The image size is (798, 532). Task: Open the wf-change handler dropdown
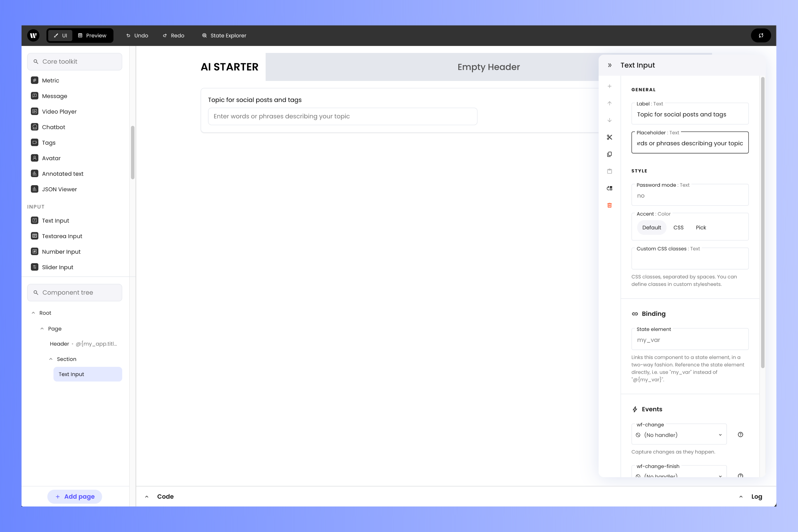[x=679, y=435]
